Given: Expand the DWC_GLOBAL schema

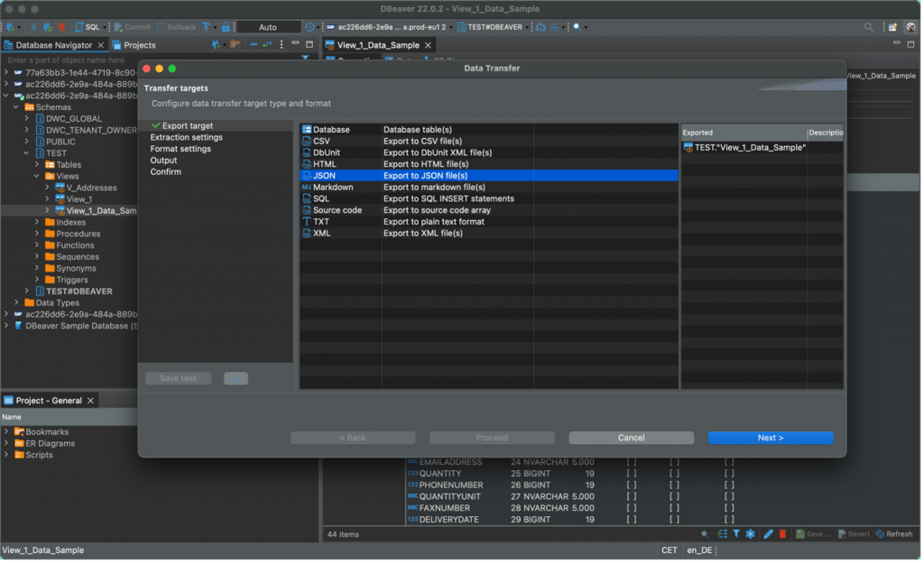Looking at the screenshot, I should click(x=26, y=119).
